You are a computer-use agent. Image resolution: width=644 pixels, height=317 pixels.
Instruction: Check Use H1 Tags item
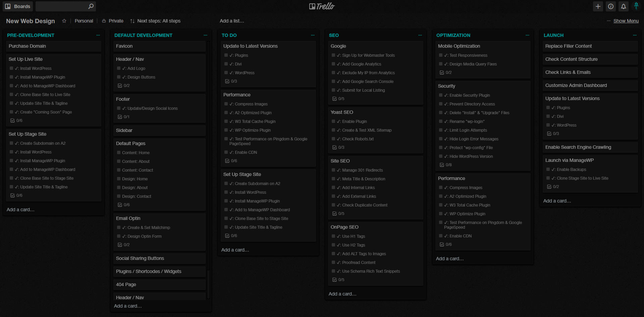[333, 236]
